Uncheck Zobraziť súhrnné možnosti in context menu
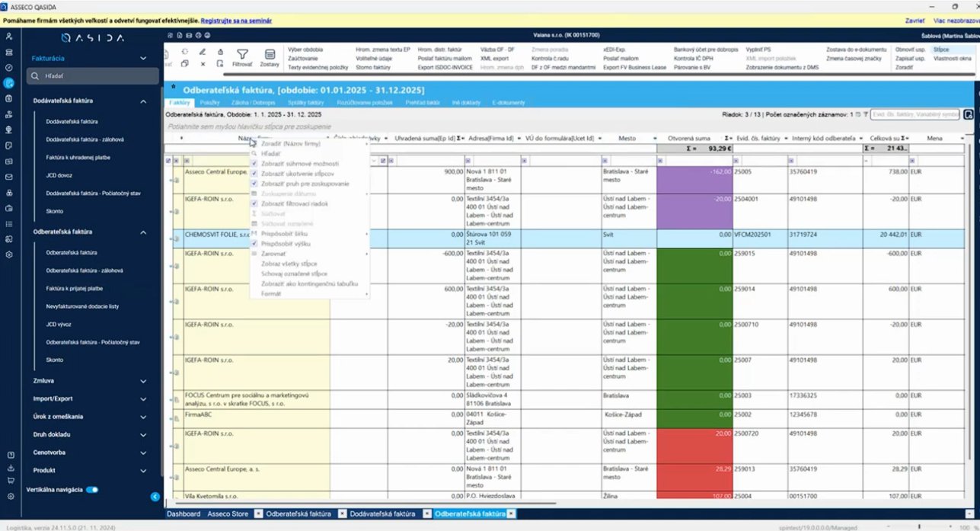The width and height of the screenshot is (980, 531). (x=254, y=164)
